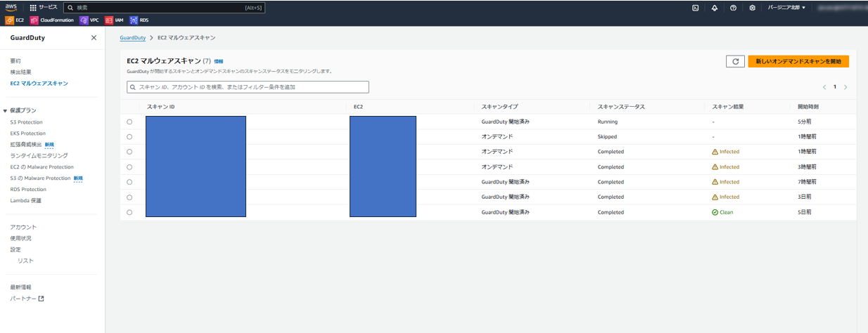Open アカウント in the sidebar
The height and width of the screenshot is (333, 868).
(23, 227)
